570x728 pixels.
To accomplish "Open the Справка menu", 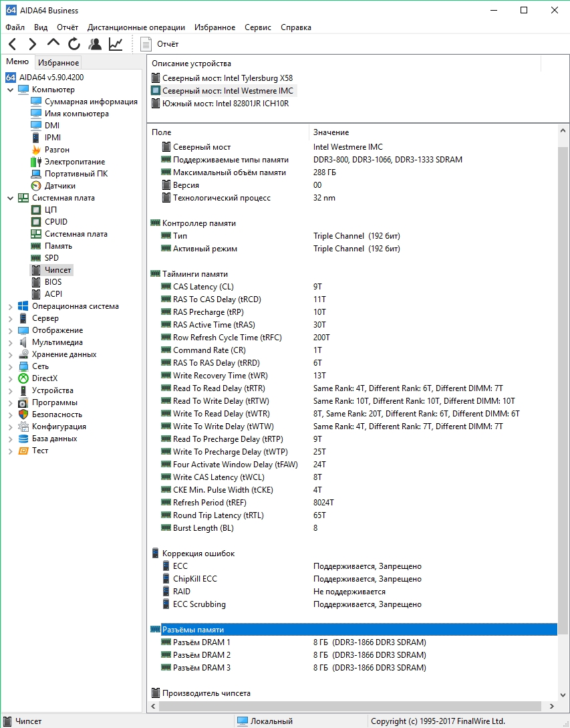I will [295, 27].
